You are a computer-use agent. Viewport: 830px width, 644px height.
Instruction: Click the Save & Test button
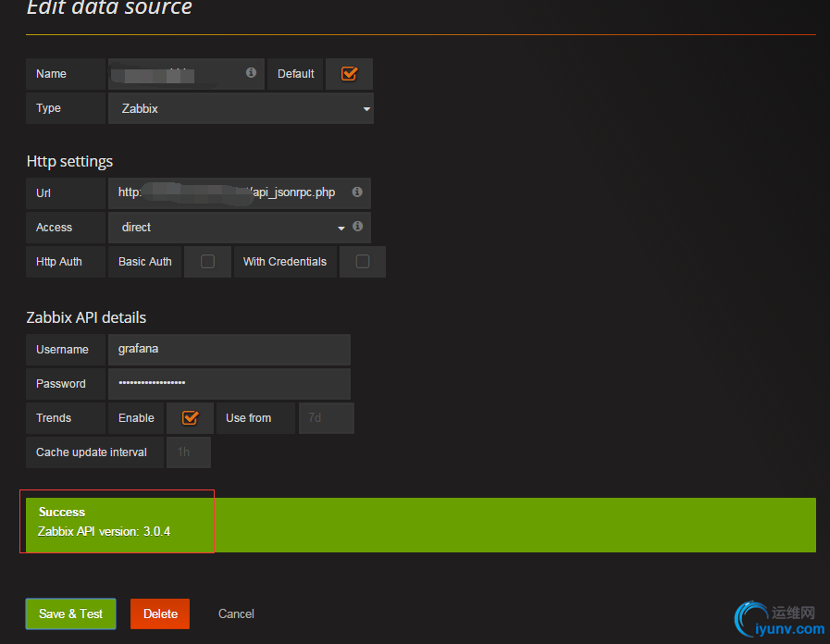click(71, 613)
